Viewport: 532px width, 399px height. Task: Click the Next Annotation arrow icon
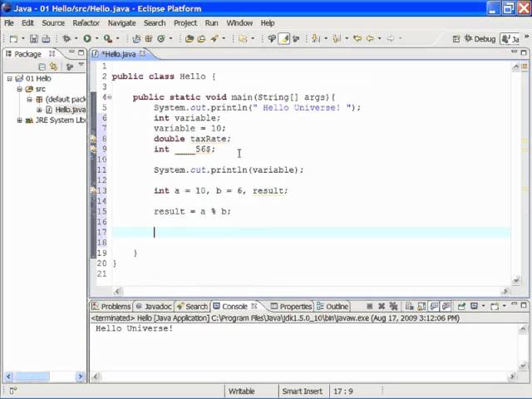[316, 39]
